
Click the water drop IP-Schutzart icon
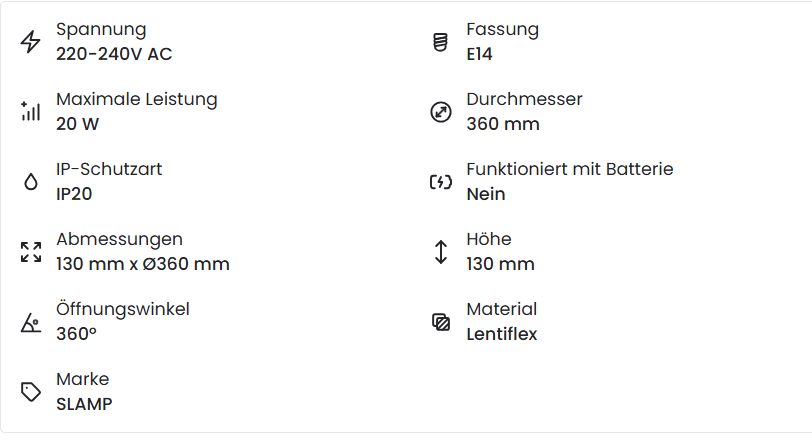31,182
